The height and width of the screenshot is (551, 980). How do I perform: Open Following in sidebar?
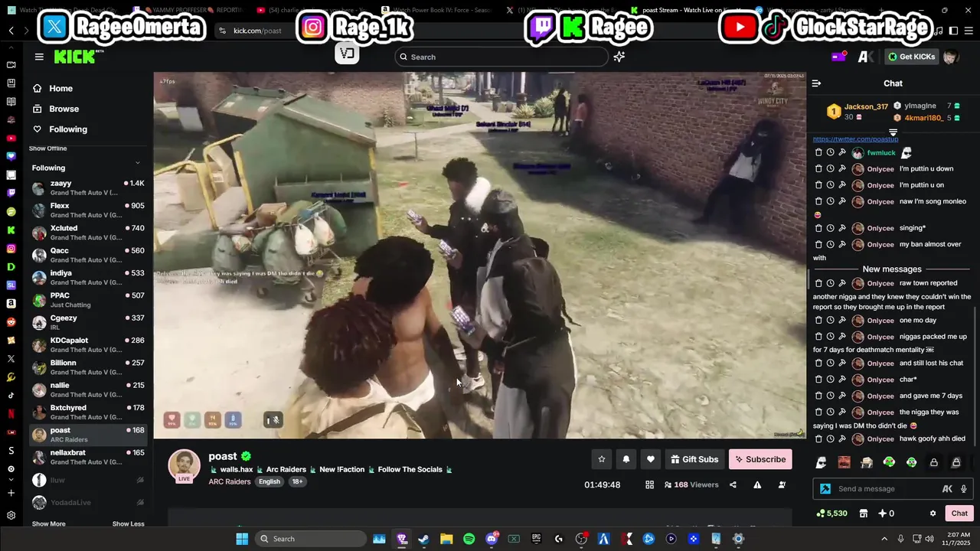pyautogui.click(x=67, y=129)
